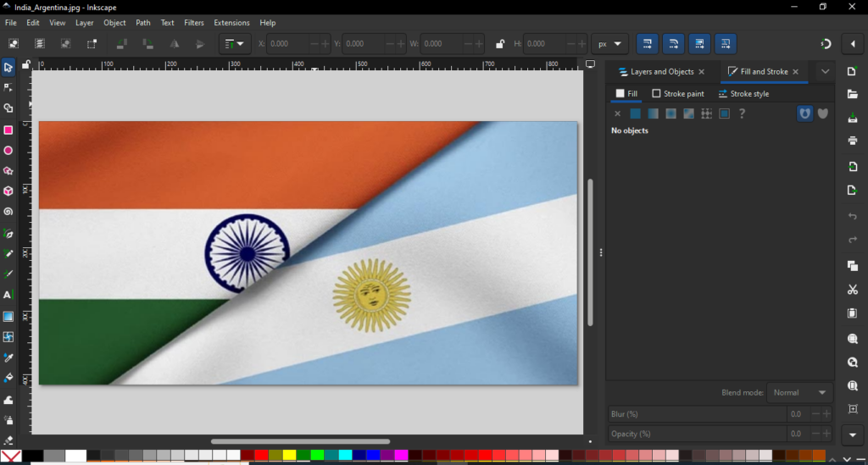Open the File menu

pos(10,23)
